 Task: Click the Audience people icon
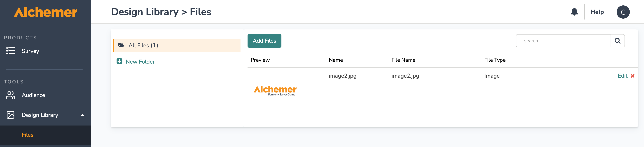[x=10, y=95]
